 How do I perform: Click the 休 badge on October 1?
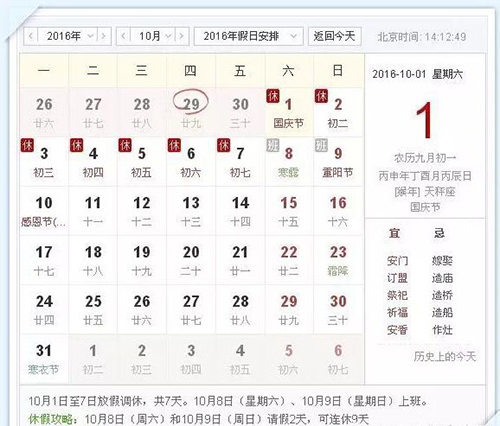(x=273, y=96)
